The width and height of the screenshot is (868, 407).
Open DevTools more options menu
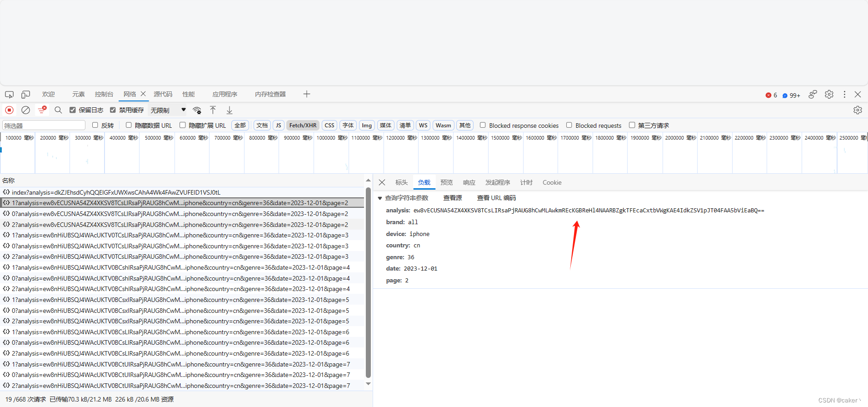844,94
